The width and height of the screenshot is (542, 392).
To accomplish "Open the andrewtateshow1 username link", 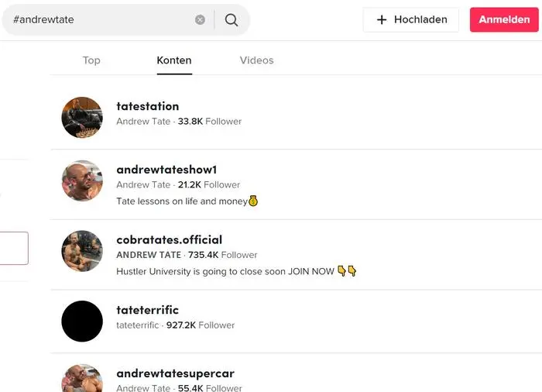I will click(x=166, y=170).
